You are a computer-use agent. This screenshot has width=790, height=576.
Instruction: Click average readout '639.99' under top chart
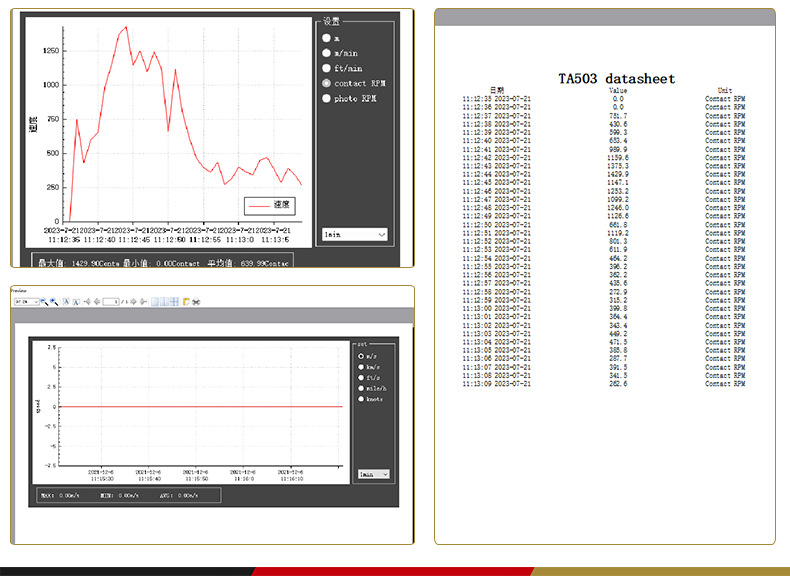pyautogui.click(x=254, y=263)
